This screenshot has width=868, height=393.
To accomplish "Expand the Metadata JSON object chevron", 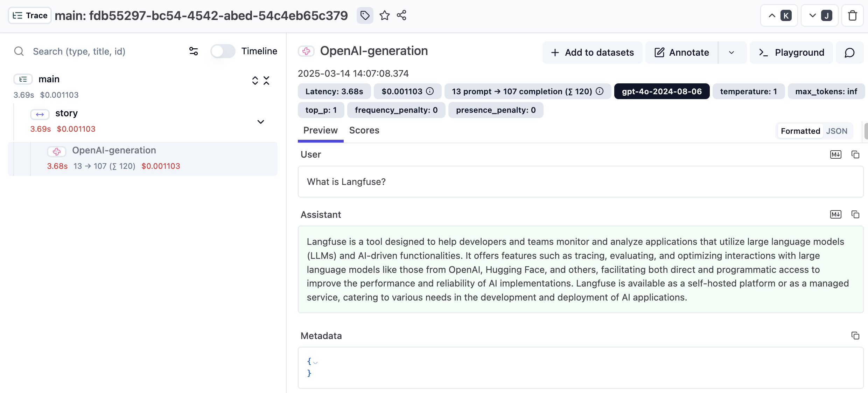I will pyautogui.click(x=315, y=363).
